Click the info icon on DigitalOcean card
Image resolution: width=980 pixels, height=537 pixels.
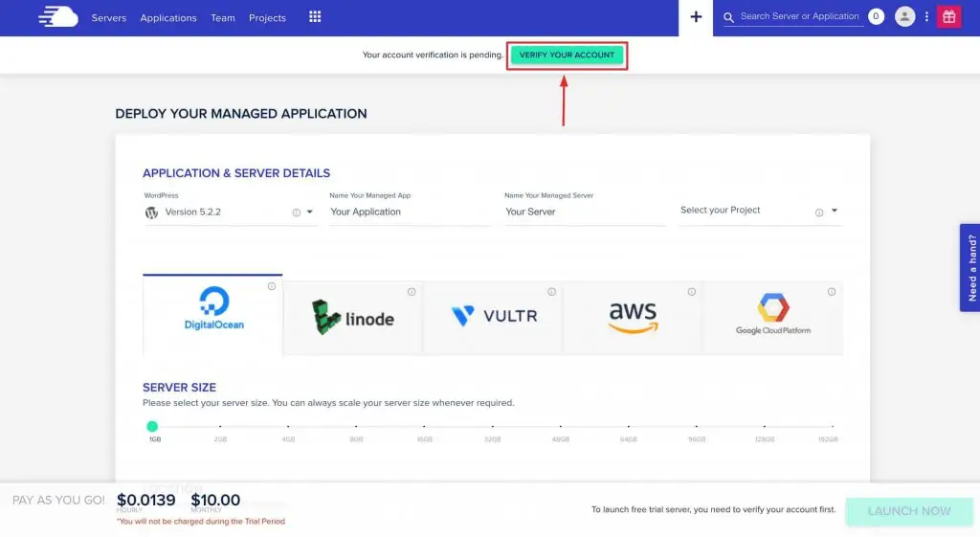271,286
